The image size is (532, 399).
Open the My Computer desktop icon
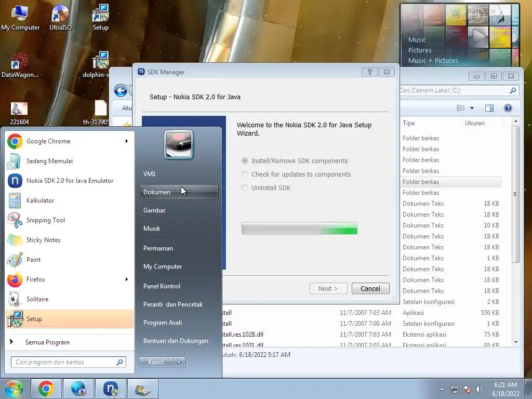[x=20, y=18]
